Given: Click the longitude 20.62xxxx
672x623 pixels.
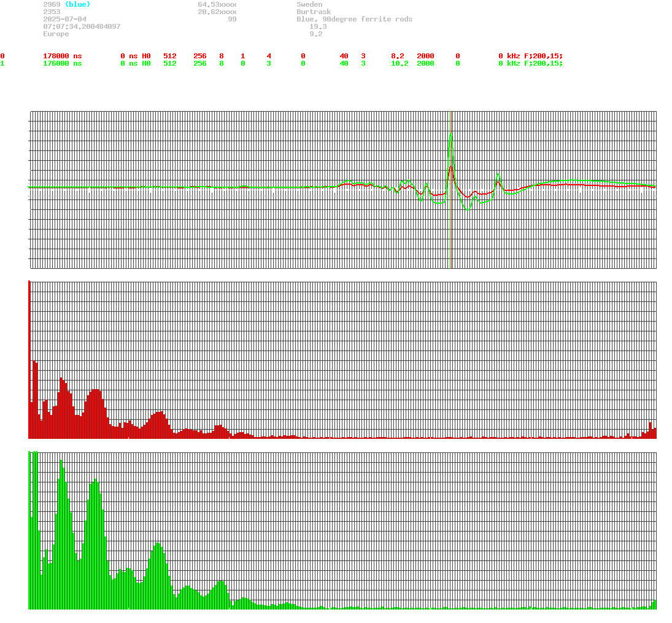Looking at the screenshot, I should coord(217,12).
